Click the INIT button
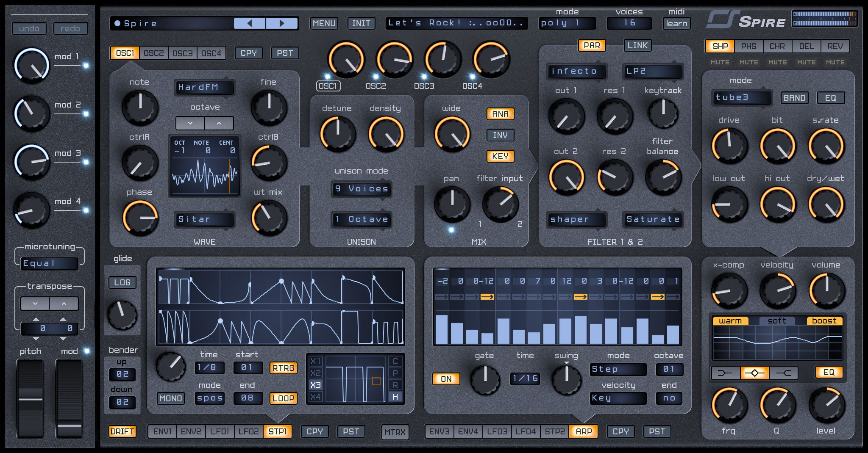 pos(361,23)
